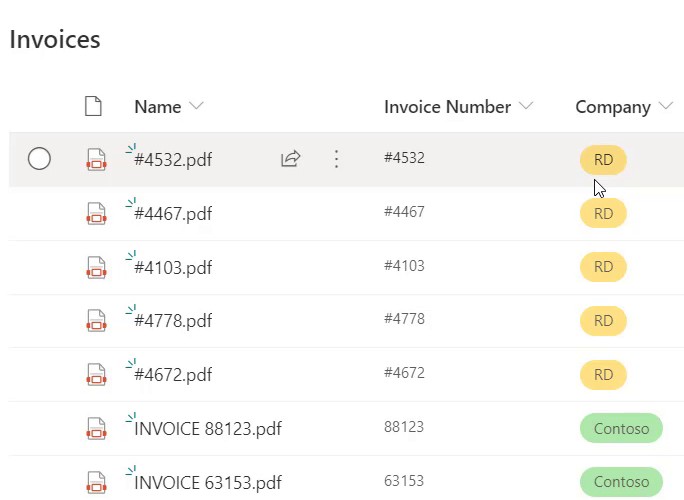Image resolution: width=684 pixels, height=500 pixels.
Task: Click the PDF file icon of #4532.pdf
Action: pyautogui.click(x=96, y=160)
